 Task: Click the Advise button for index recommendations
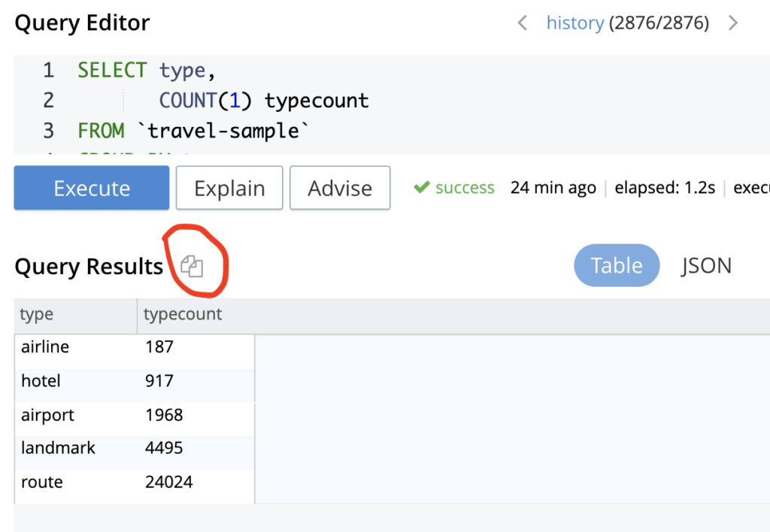[339, 188]
